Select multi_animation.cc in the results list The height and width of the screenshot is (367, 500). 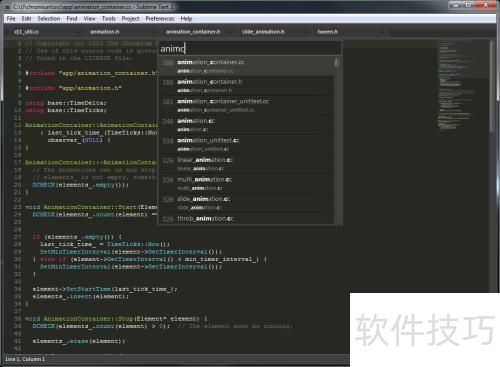click(x=247, y=183)
